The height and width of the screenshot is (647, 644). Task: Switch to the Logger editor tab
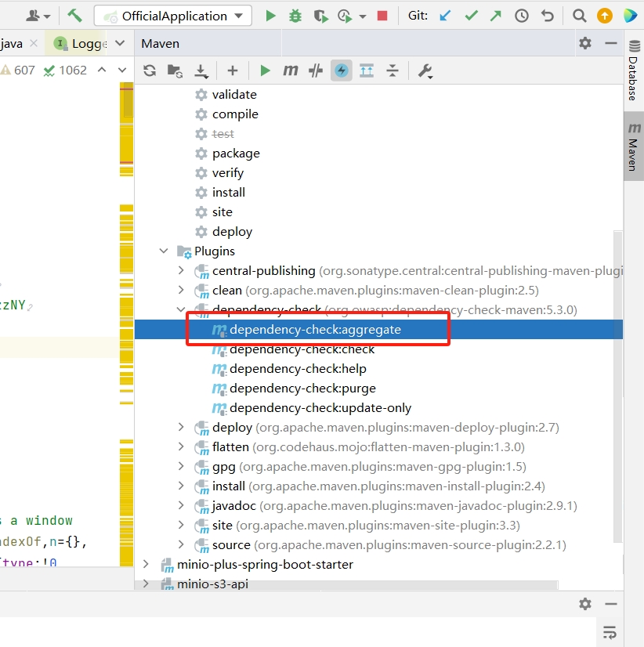pyautogui.click(x=81, y=43)
